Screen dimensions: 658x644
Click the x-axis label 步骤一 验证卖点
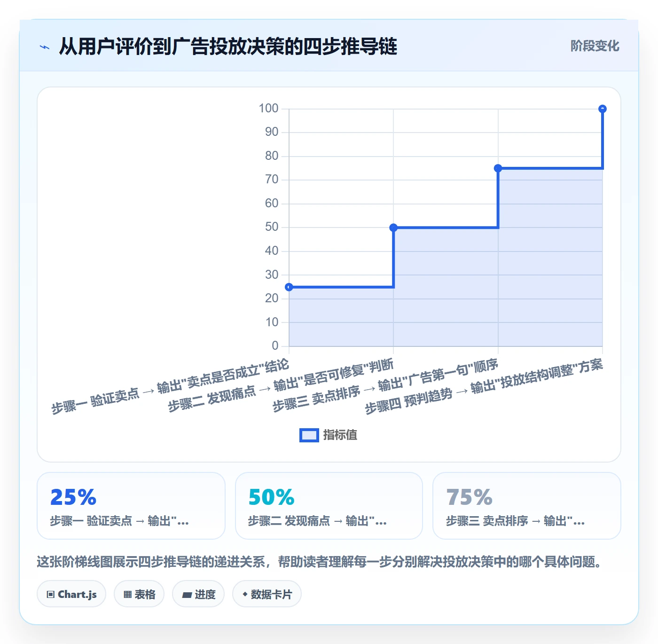click(x=170, y=386)
